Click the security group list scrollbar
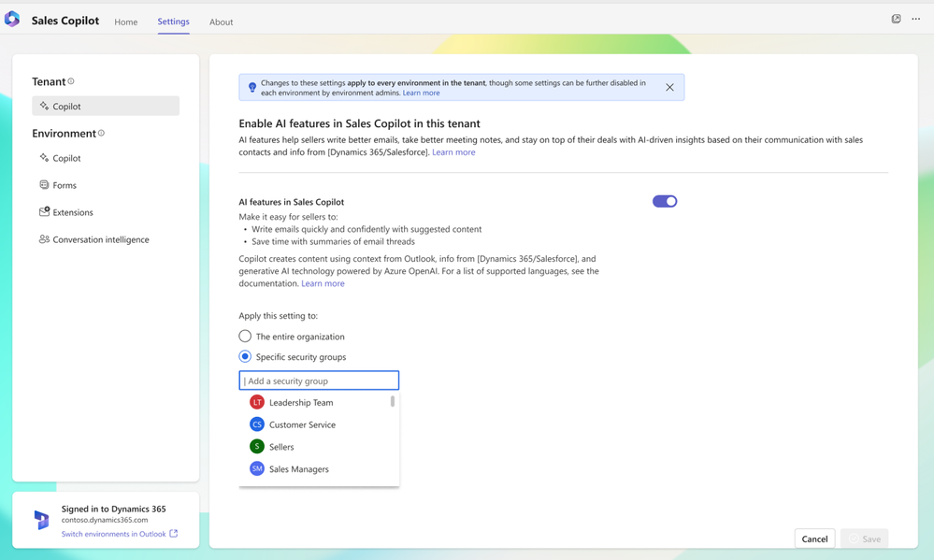The width and height of the screenshot is (934, 560). 393,401
